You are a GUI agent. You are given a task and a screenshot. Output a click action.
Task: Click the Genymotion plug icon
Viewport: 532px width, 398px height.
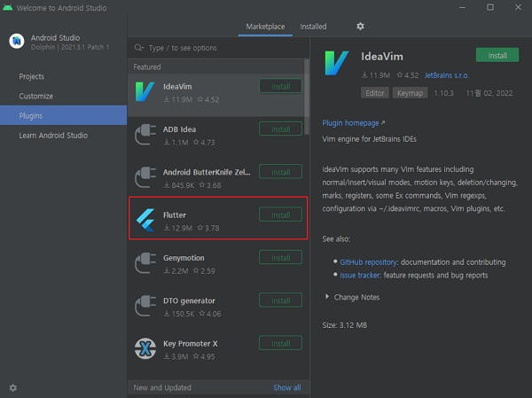pos(145,263)
